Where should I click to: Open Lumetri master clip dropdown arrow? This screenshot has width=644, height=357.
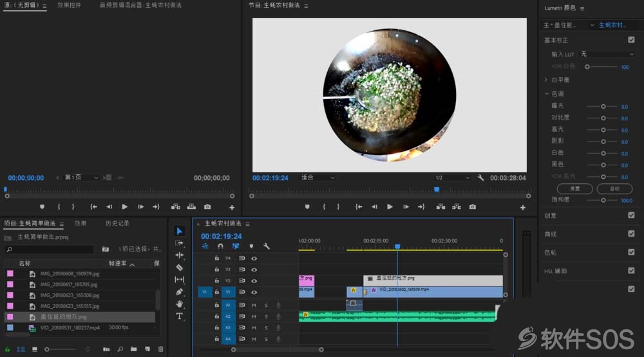(x=592, y=25)
